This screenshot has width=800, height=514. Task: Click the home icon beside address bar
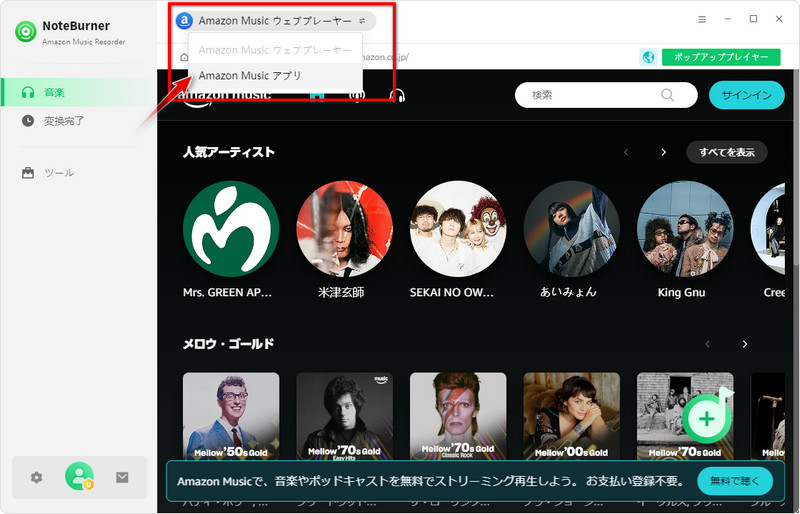click(184, 57)
